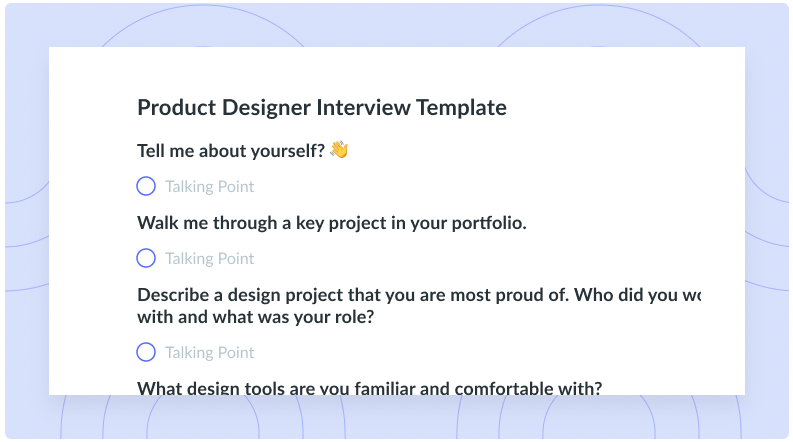Select the 'Walk me through a key project' heading
Screen dimensions: 793x442
pyautogui.click(x=332, y=223)
